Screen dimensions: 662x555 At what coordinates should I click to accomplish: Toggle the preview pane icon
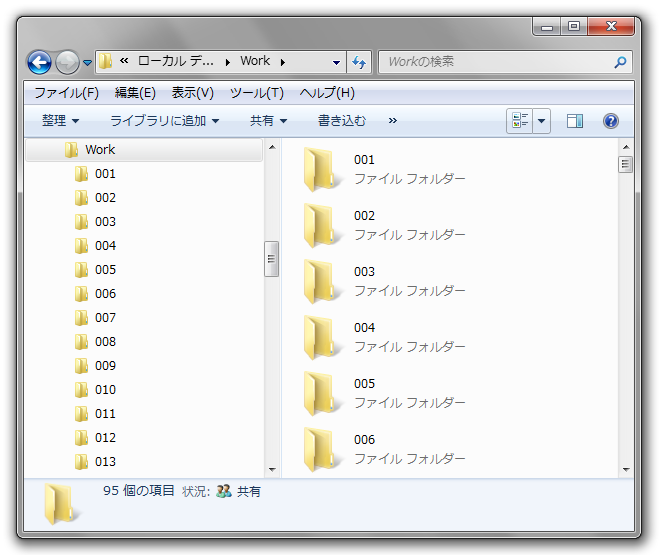[575, 121]
